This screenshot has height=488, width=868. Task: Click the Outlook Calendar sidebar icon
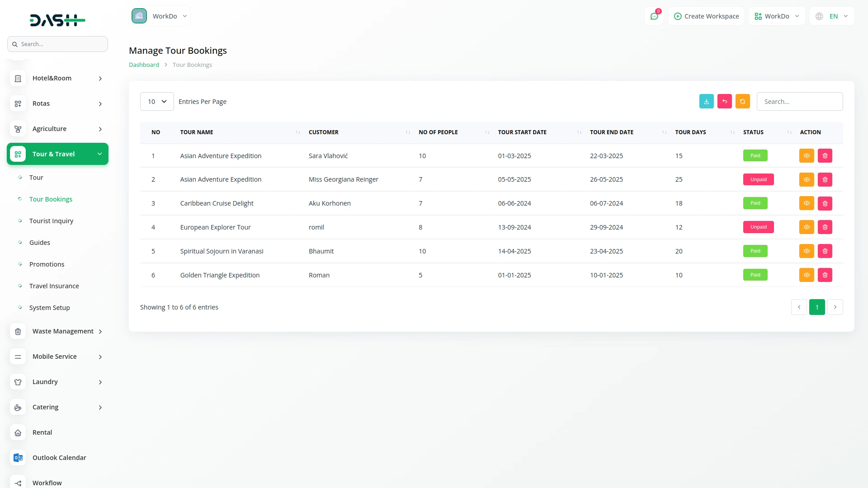(x=18, y=458)
